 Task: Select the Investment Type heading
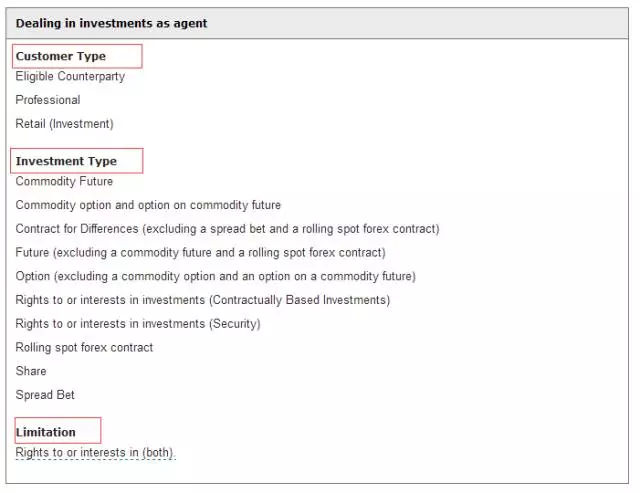pyautogui.click(x=66, y=161)
